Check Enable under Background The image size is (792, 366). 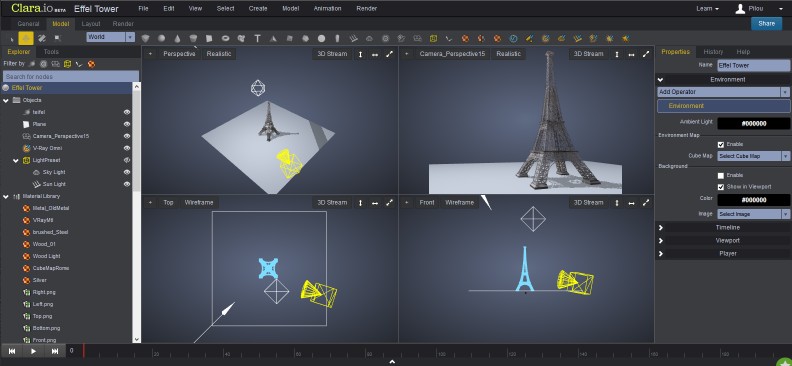[721, 176]
